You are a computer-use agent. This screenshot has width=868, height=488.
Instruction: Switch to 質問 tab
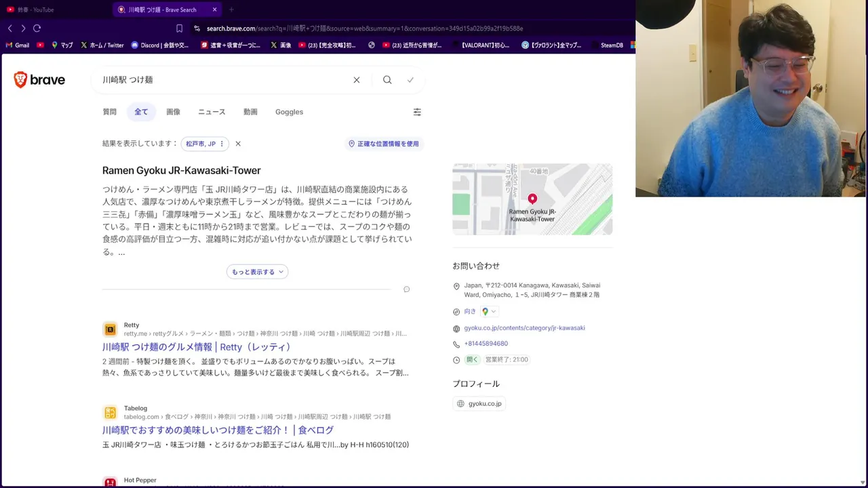pyautogui.click(x=110, y=112)
